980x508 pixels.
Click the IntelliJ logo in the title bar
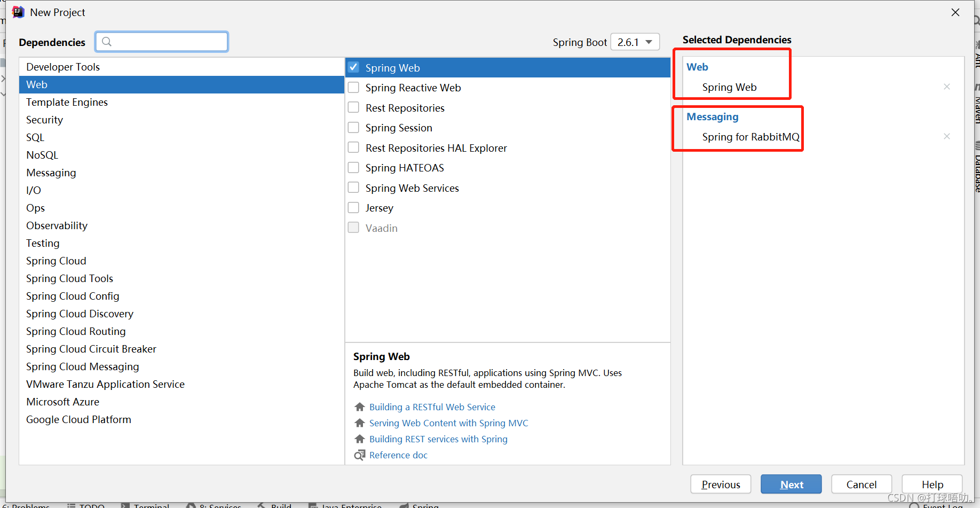click(x=18, y=12)
